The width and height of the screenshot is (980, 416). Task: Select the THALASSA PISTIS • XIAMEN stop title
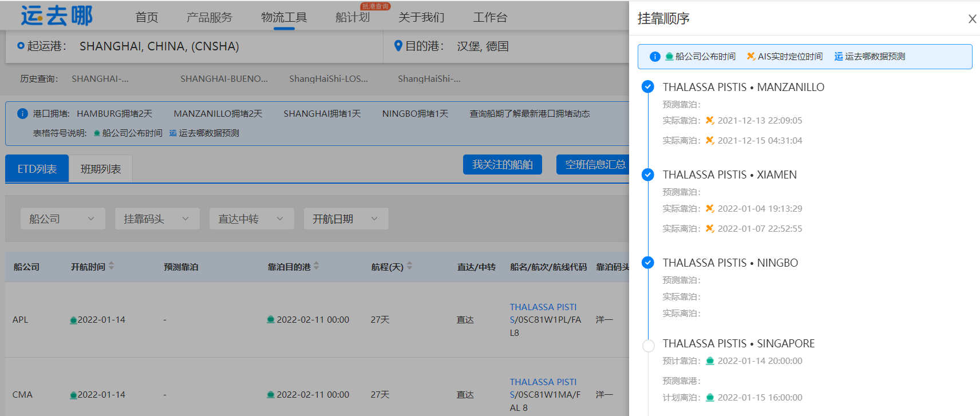coord(730,175)
